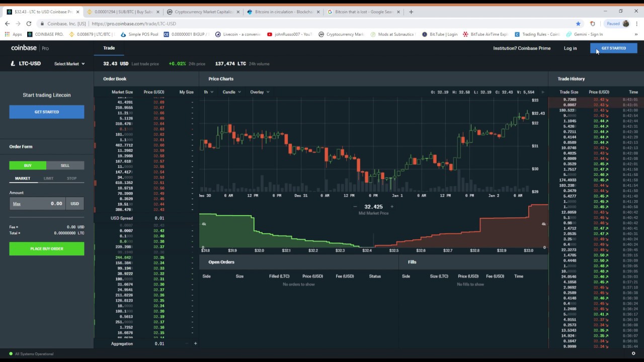Click the Market Size column header
The height and width of the screenshot is (362, 644).
pos(122,92)
